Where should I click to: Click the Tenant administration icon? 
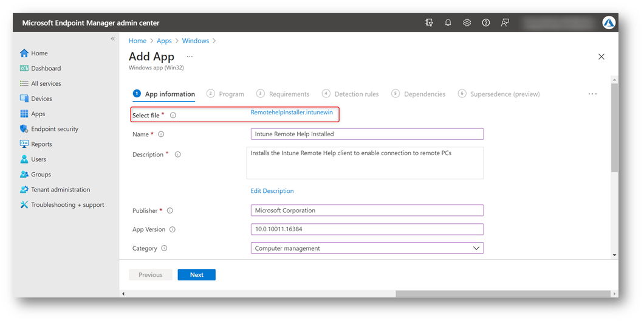point(24,190)
